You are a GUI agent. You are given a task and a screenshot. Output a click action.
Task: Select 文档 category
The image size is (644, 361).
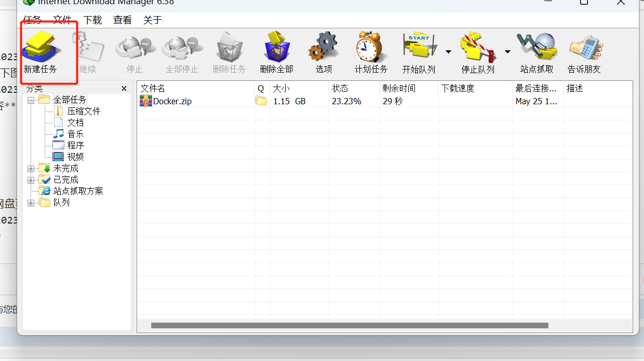75,122
